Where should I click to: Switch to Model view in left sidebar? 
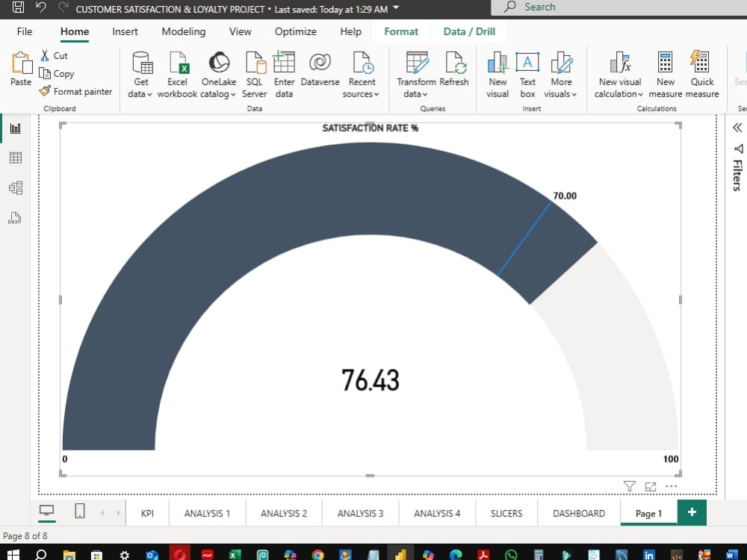(15, 187)
